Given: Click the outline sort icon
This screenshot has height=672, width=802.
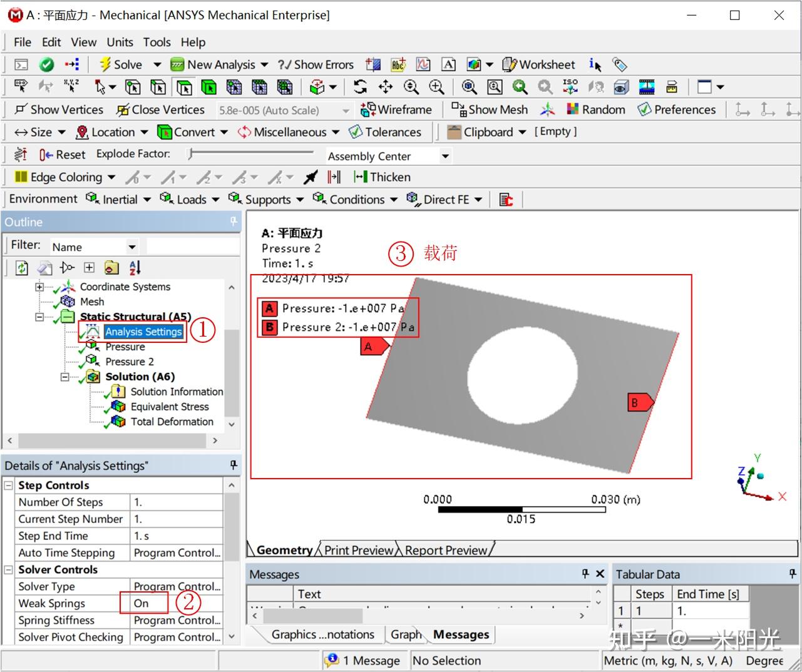Looking at the screenshot, I should pyautogui.click(x=135, y=268).
